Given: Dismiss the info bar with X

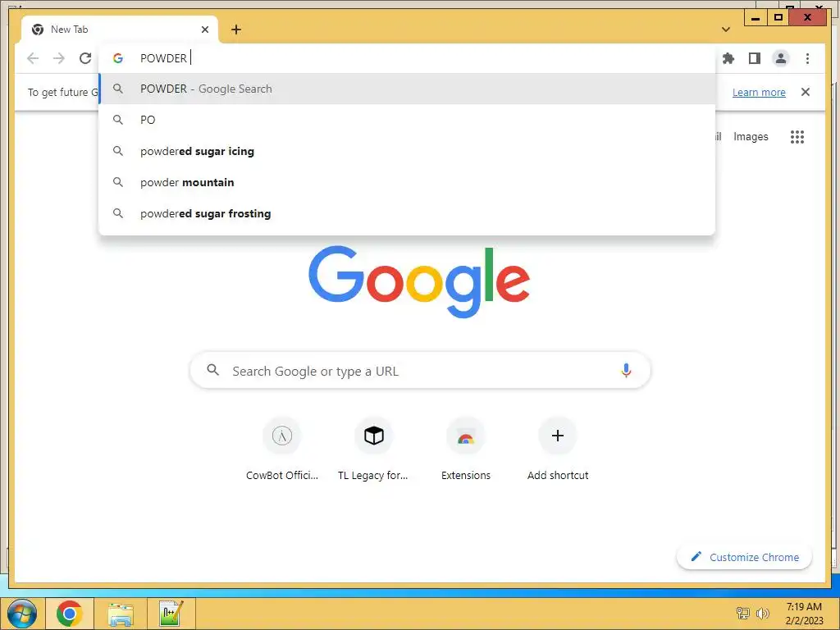Looking at the screenshot, I should tap(805, 92).
